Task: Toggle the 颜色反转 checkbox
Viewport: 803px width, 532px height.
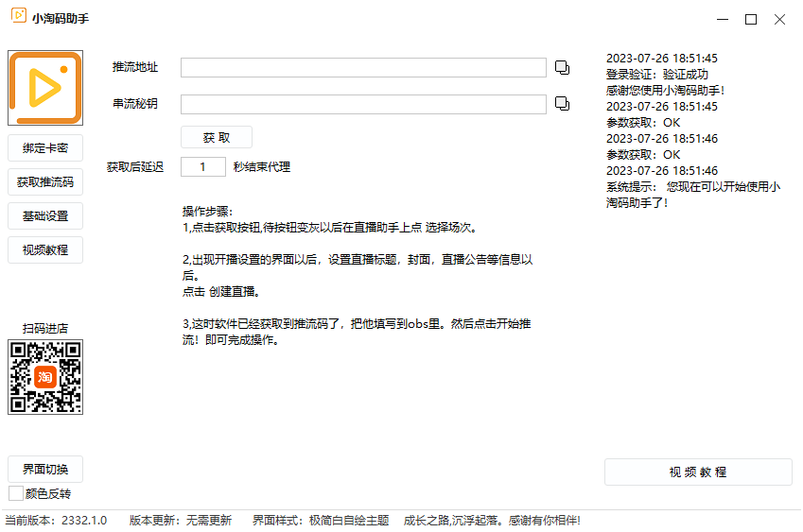Action: [x=16, y=493]
